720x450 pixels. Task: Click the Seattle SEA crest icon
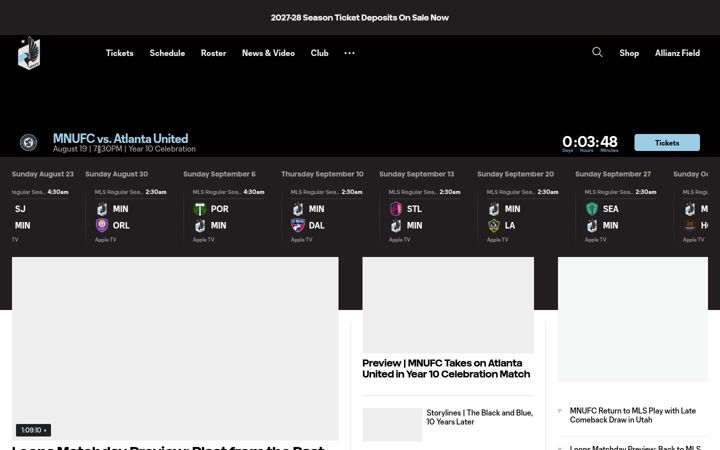pos(592,209)
